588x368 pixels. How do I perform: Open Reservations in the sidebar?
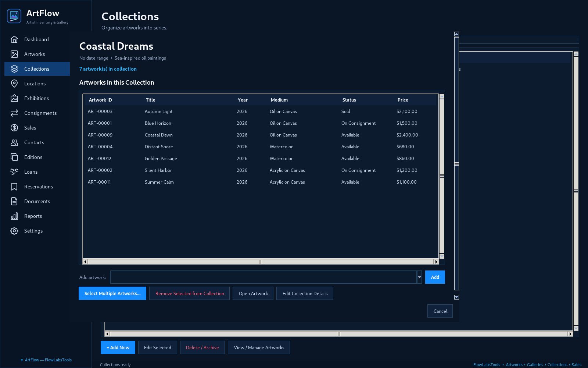(x=37, y=187)
